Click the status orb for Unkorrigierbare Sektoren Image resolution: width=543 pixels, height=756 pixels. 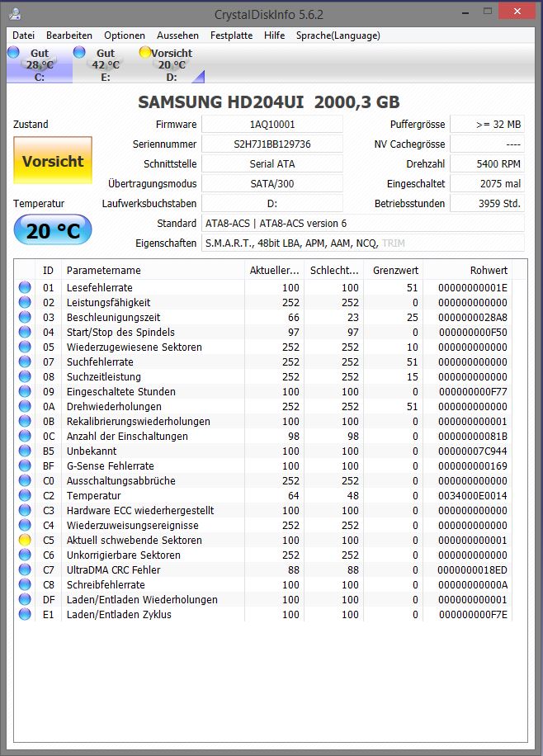(x=25, y=555)
